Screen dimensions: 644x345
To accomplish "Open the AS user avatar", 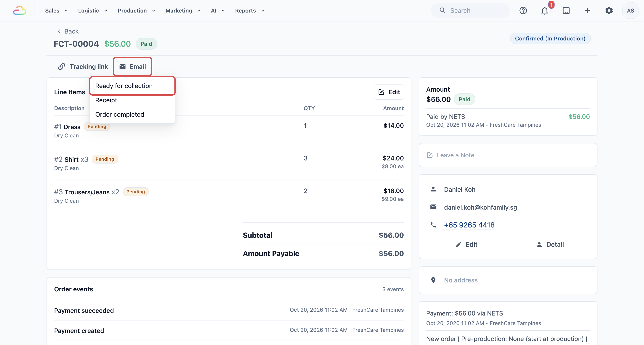I will [x=630, y=11].
